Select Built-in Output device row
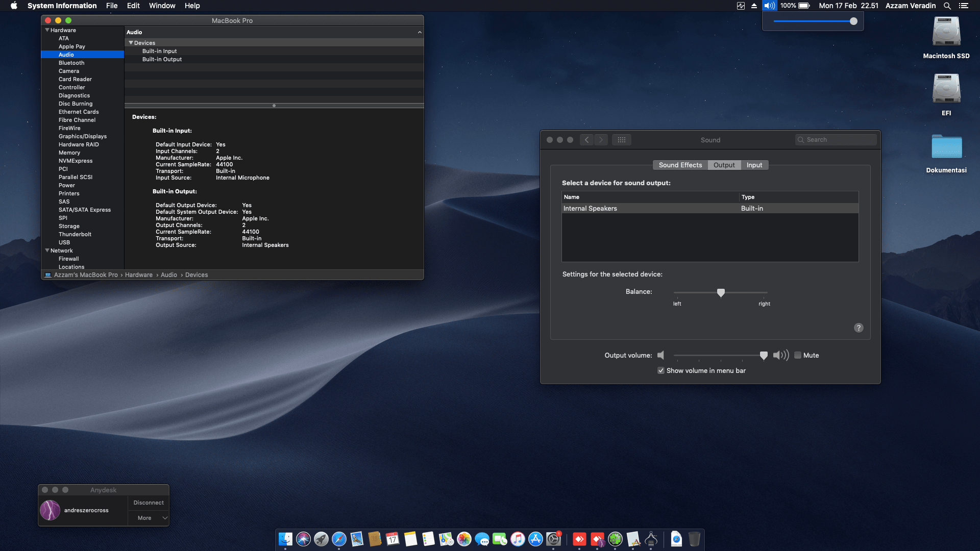Image resolution: width=980 pixels, height=551 pixels. point(274,59)
